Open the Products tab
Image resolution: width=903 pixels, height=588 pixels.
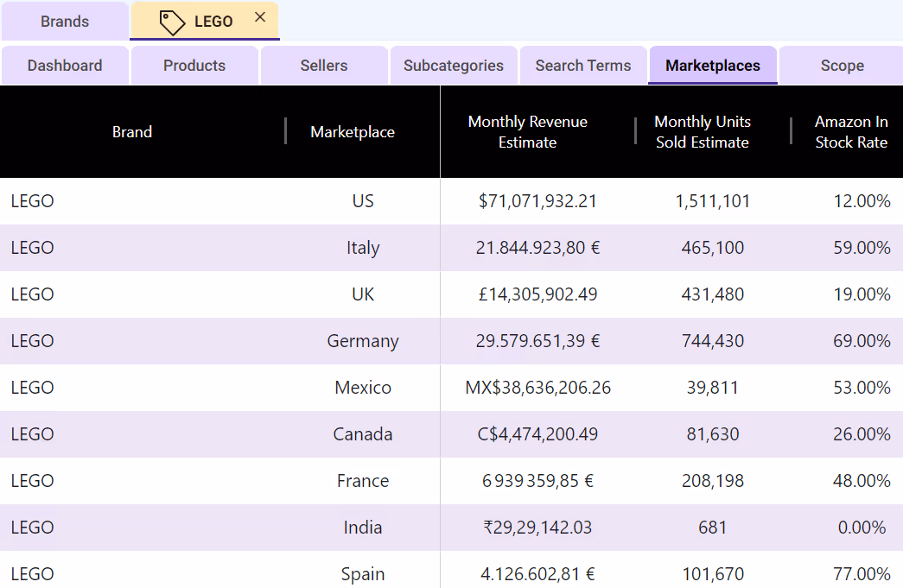[194, 66]
